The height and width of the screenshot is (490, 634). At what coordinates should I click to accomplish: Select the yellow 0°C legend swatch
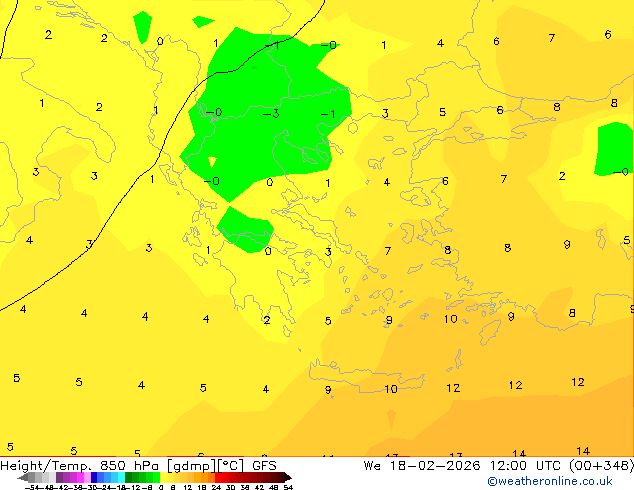point(163,477)
